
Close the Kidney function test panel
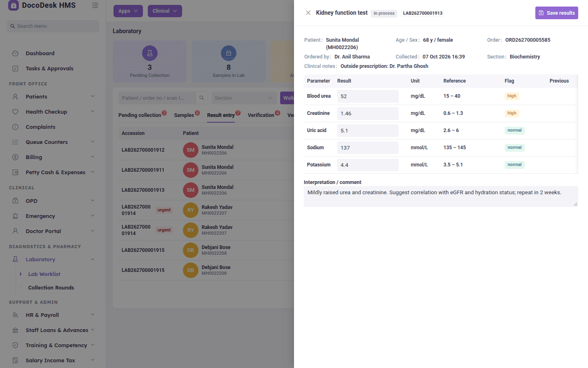point(308,13)
